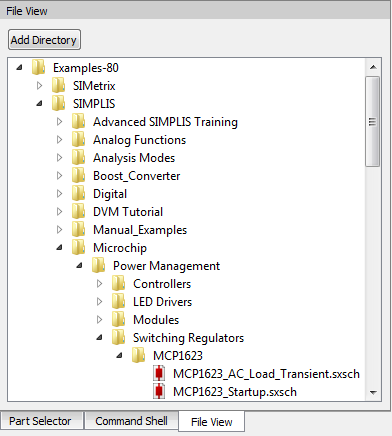
Task: Select Advanced SIMPLIS Training label
Action: click(x=165, y=122)
